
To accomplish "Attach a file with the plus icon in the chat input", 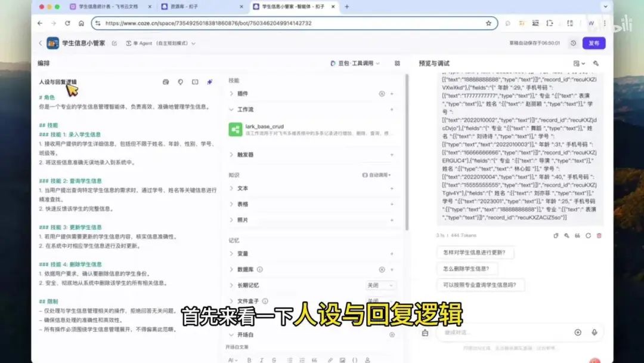I will [x=578, y=332].
